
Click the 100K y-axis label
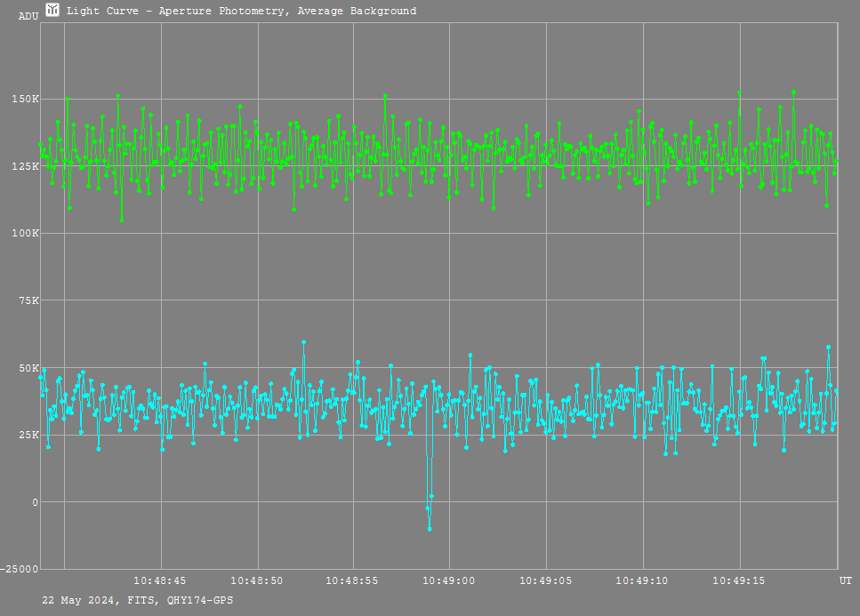[x=26, y=234]
